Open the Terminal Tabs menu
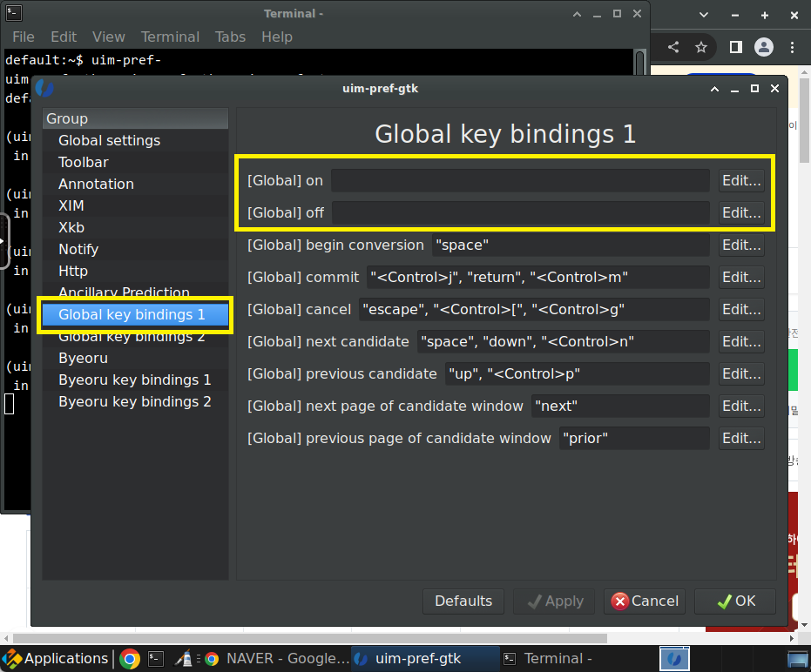 230,37
